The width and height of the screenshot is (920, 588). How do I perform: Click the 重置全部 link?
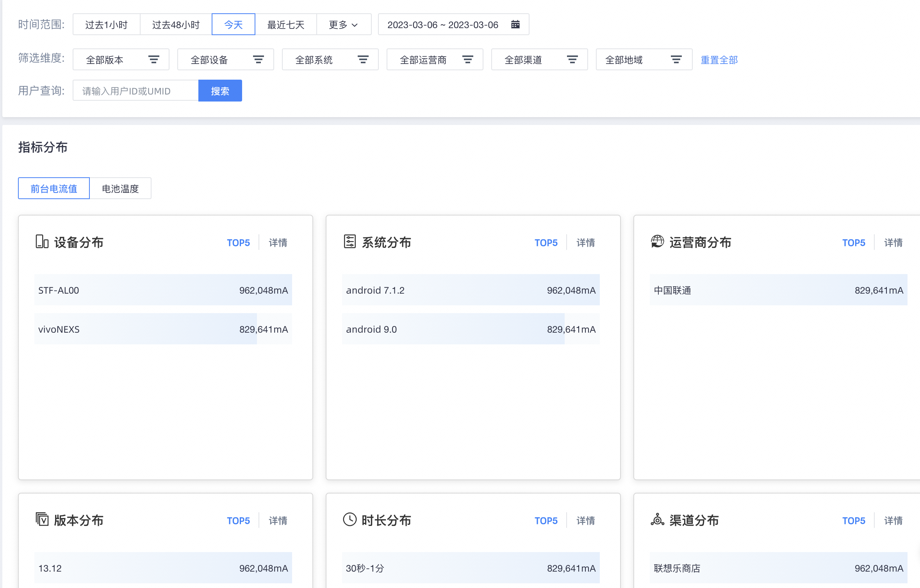(x=719, y=60)
